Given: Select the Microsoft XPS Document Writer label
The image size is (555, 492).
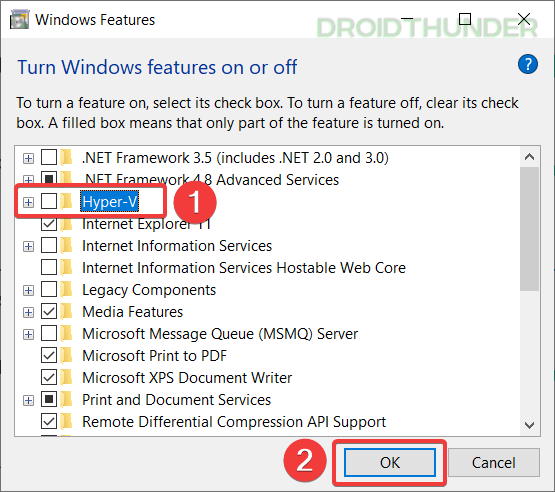Looking at the screenshot, I should pos(187,378).
